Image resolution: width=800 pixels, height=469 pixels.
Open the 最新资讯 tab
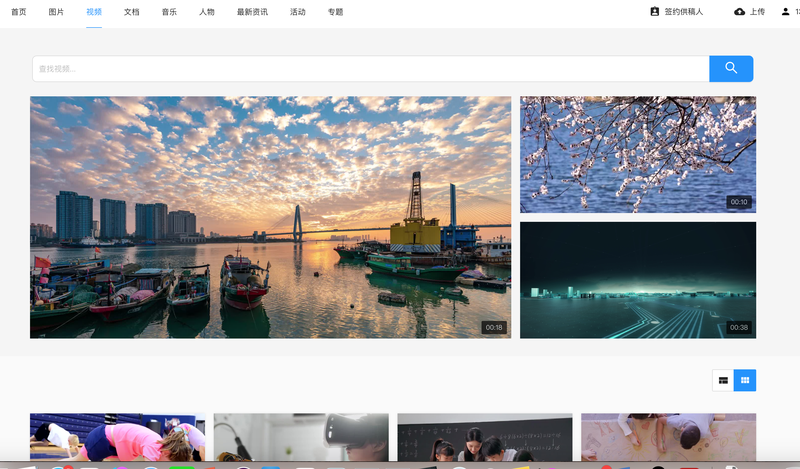point(252,12)
